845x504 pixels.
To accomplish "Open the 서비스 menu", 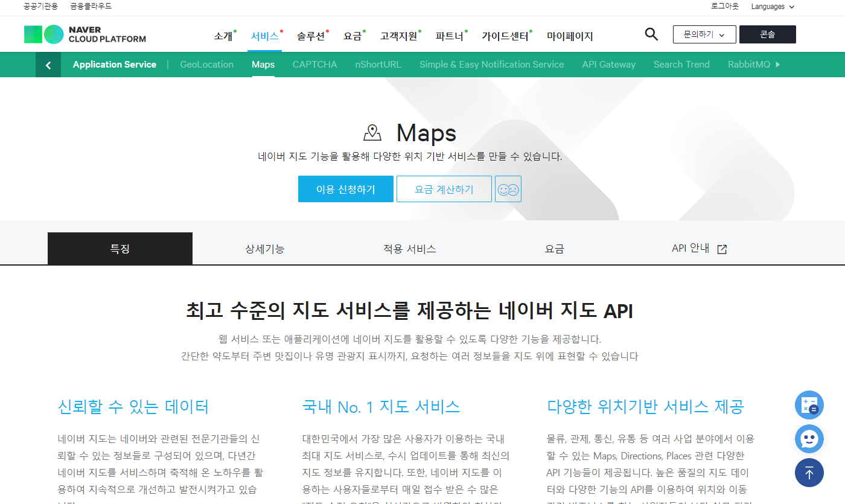I will [x=265, y=36].
